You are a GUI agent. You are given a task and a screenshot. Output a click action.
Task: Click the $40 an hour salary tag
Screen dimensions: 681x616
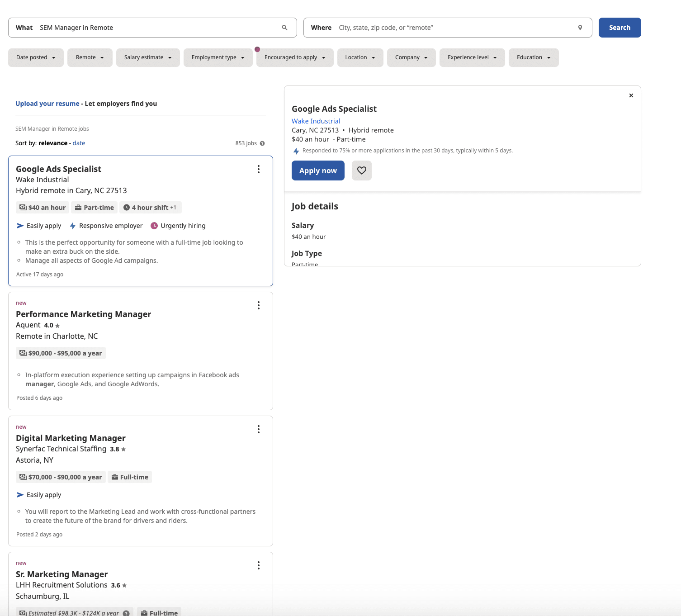click(x=43, y=208)
